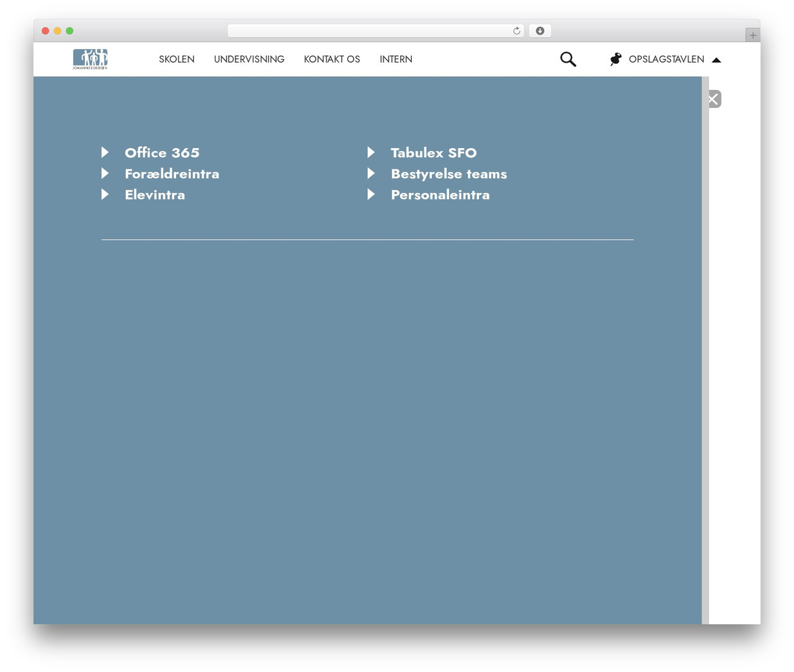
Task: Open the Tabulex SFO link
Action: [x=434, y=153]
